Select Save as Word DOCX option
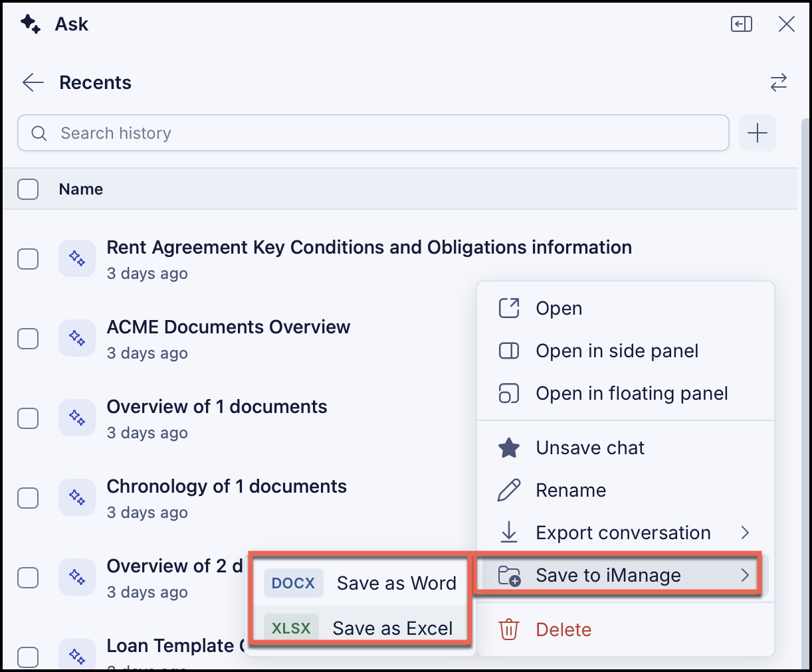This screenshot has height=672, width=812. 360,583
